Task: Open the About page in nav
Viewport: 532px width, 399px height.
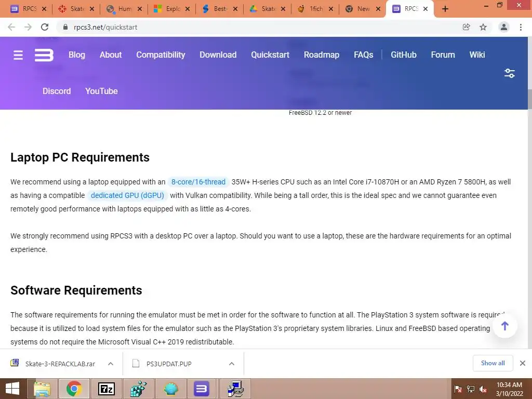Action: coord(111,55)
